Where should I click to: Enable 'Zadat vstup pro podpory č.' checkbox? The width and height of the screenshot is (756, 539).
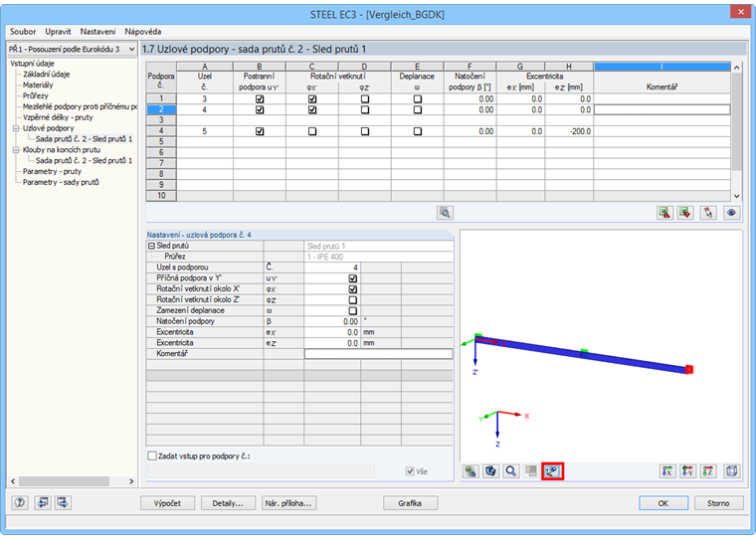[152, 455]
